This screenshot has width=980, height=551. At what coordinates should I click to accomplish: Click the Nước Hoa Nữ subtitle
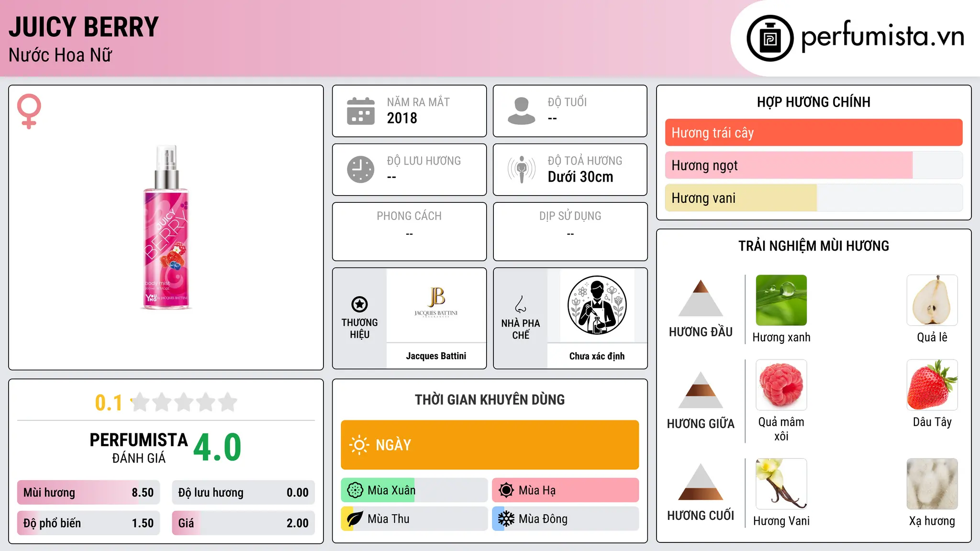60,55
